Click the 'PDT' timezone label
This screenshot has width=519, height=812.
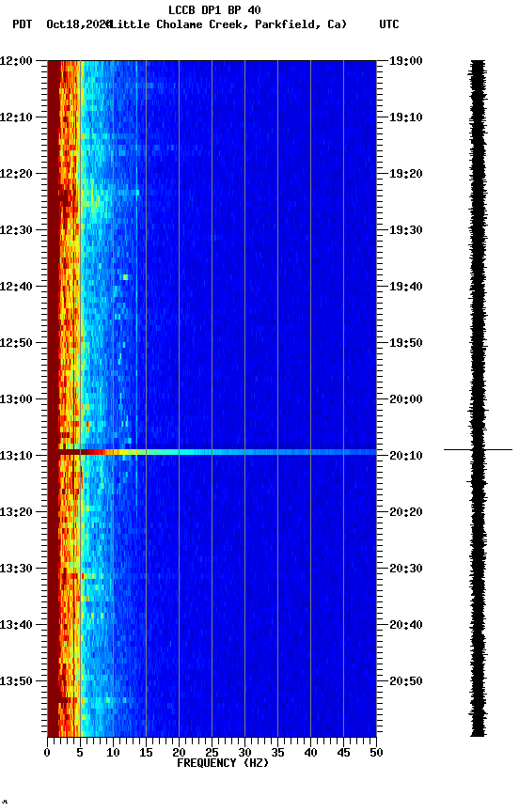tap(23, 24)
